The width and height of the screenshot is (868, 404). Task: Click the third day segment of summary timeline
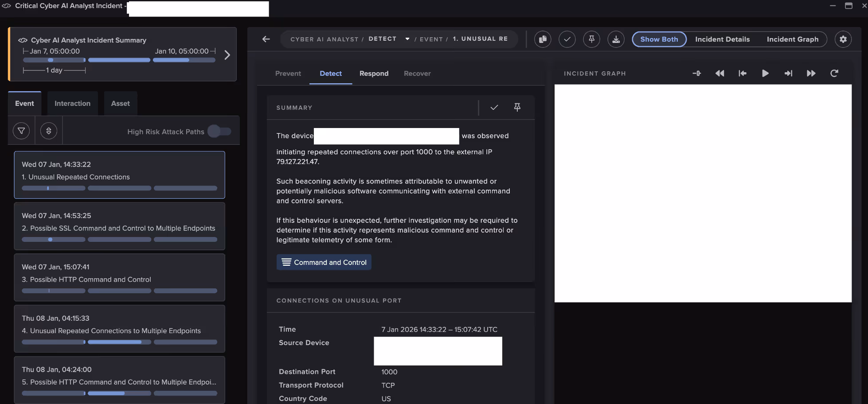(184, 60)
